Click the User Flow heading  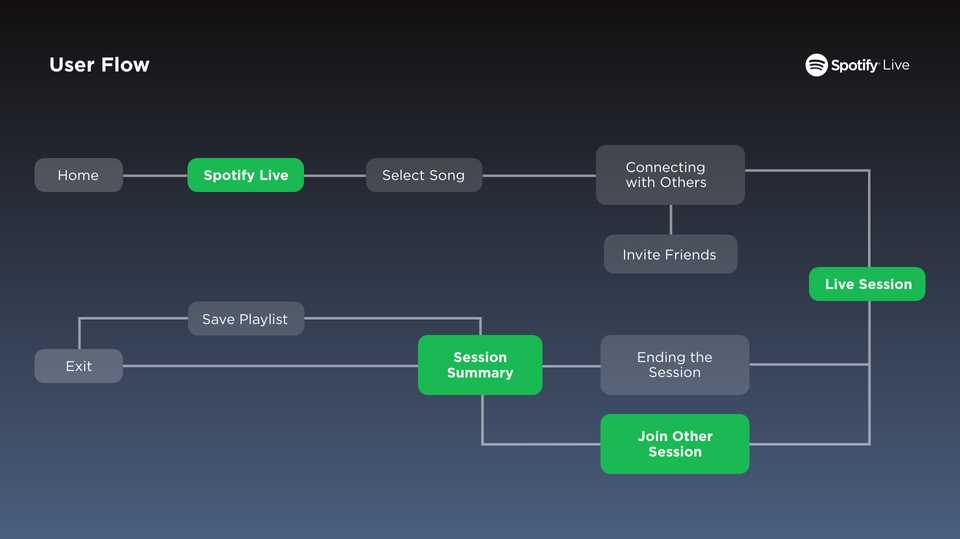pyautogui.click(x=99, y=65)
